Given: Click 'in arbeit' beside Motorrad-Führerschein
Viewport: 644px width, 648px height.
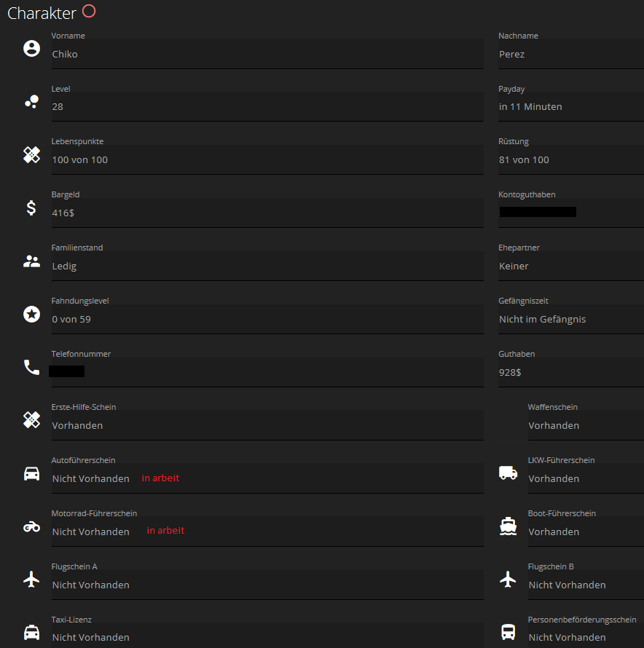Looking at the screenshot, I should [165, 530].
